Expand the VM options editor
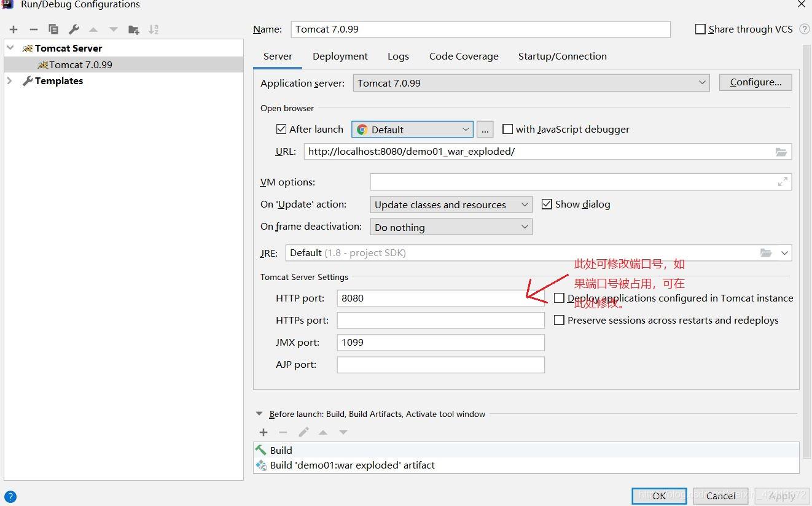 click(783, 182)
